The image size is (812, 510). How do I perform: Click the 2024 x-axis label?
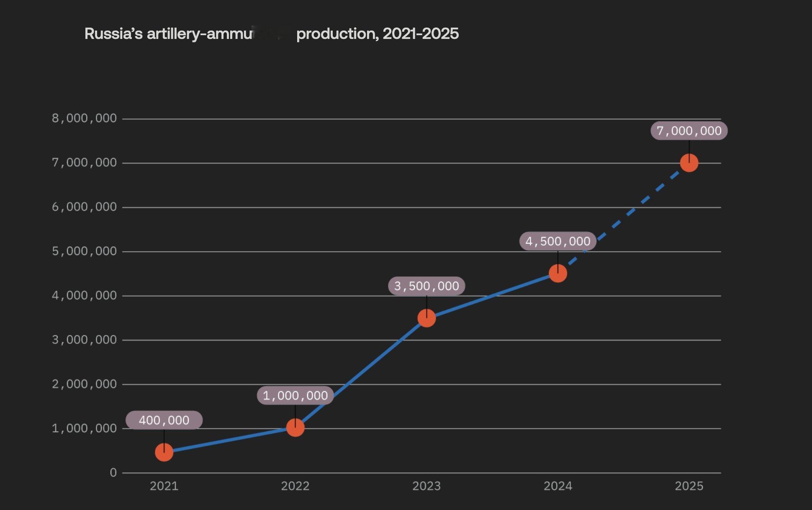[558, 486]
